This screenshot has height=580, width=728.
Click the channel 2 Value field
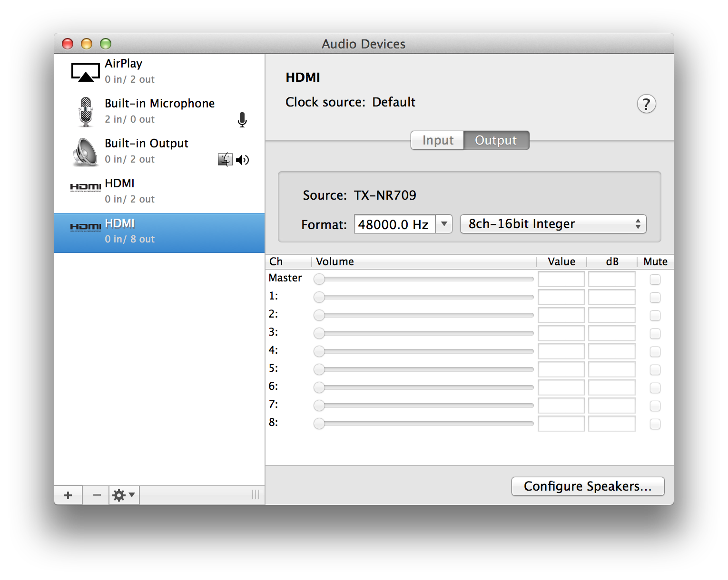[561, 315]
